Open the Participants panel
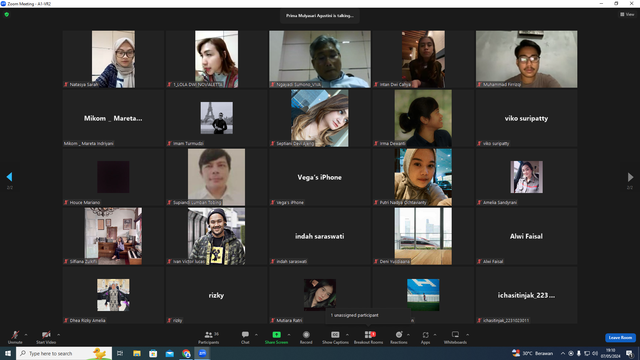Viewport: 640px width, 360px height. click(x=209, y=337)
